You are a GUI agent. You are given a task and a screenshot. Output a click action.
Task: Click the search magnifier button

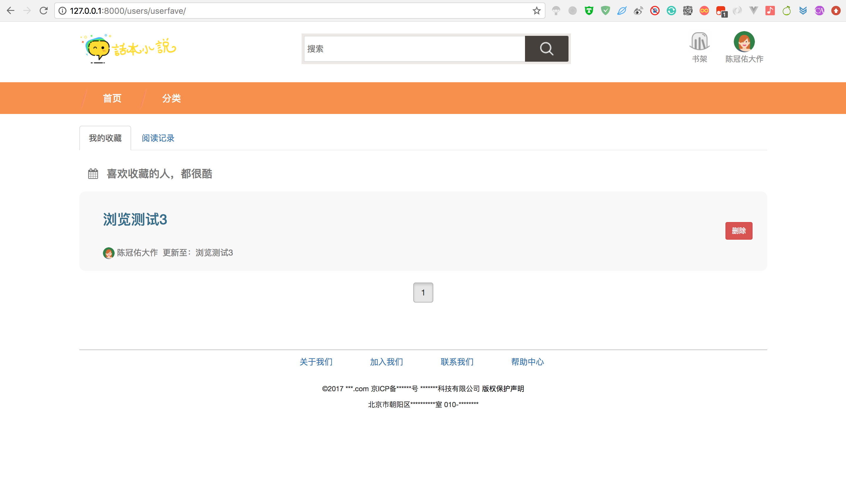pyautogui.click(x=546, y=48)
